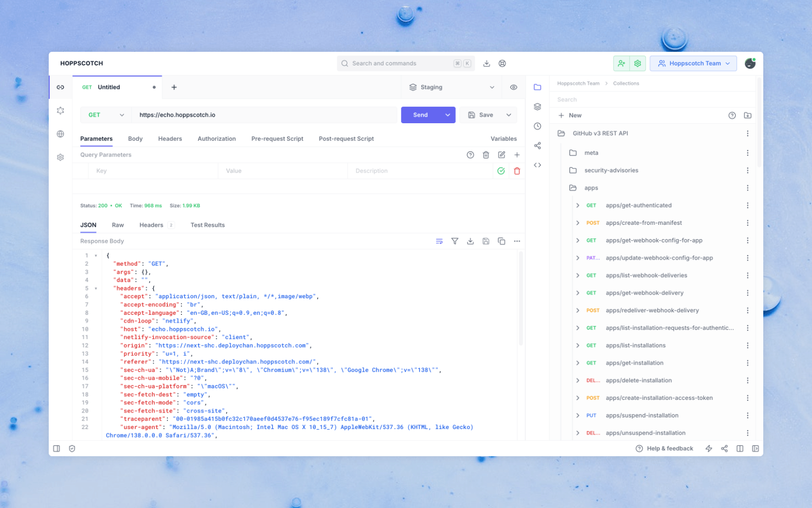812x508 pixels.
Task: Expand apps/get-authenticated request chevron
Action: click(578, 205)
